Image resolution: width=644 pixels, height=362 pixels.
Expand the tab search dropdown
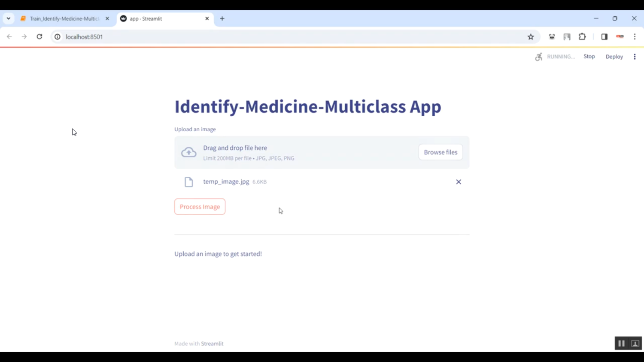click(9, 19)
